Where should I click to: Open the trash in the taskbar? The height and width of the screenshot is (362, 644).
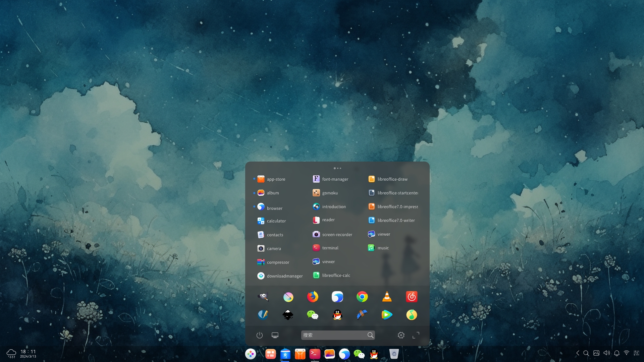click(x=394, y=354)
